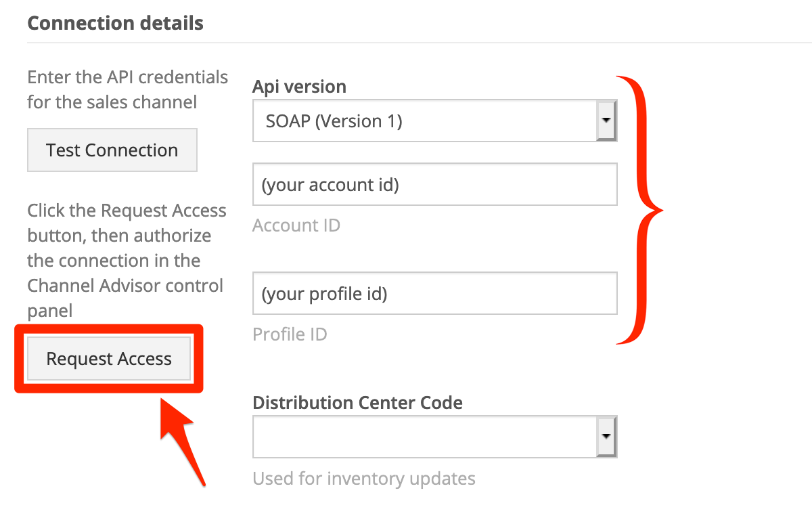Click the Request Access button

pyautogui.click(x=109, y=359)
